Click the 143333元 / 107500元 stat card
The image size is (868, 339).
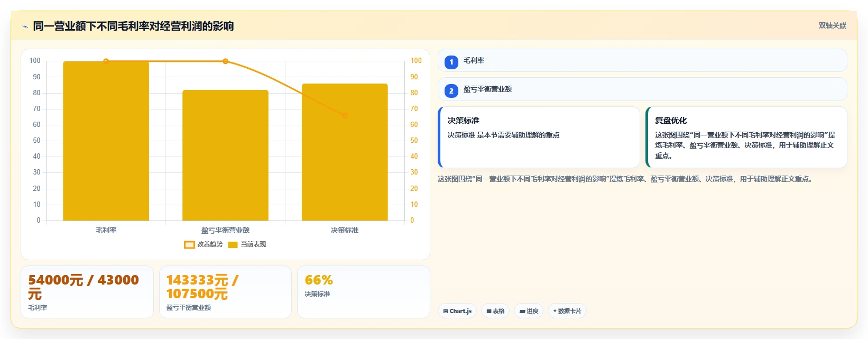coord(225,292)
